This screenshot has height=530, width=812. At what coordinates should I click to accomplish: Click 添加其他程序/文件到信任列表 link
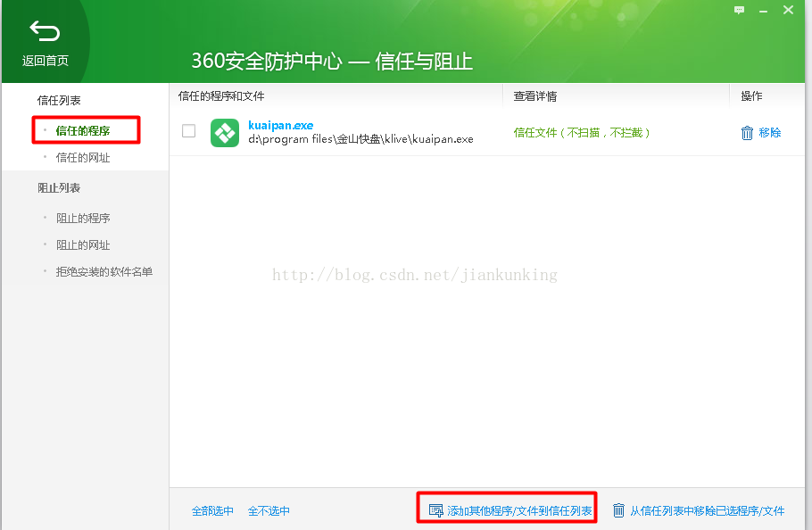point(519,511)
